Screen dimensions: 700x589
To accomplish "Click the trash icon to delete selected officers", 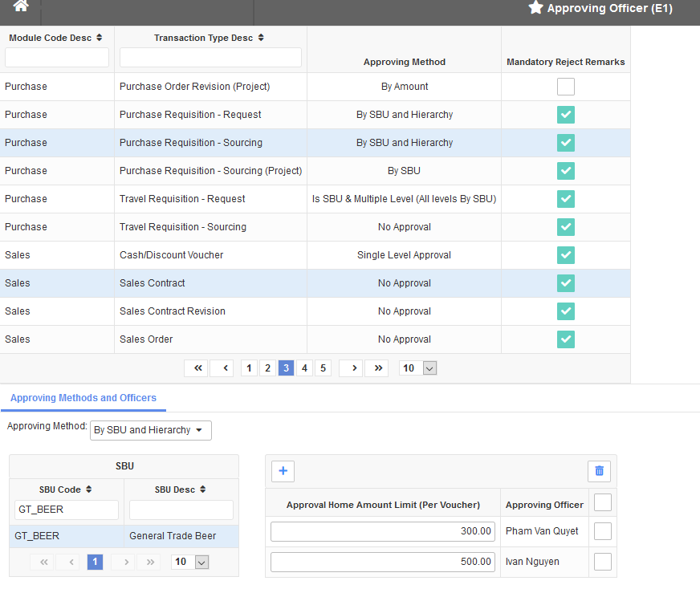I will [x=599, y=471].
